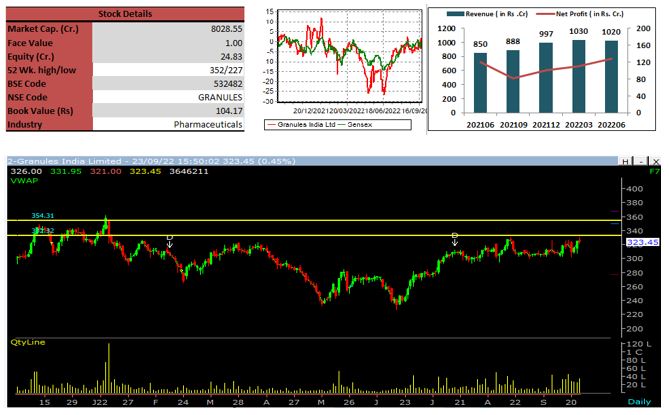Viewport: 669px width, 415px height.
Task: Click the open price value 326.00
Action: [x=26, y=171]
